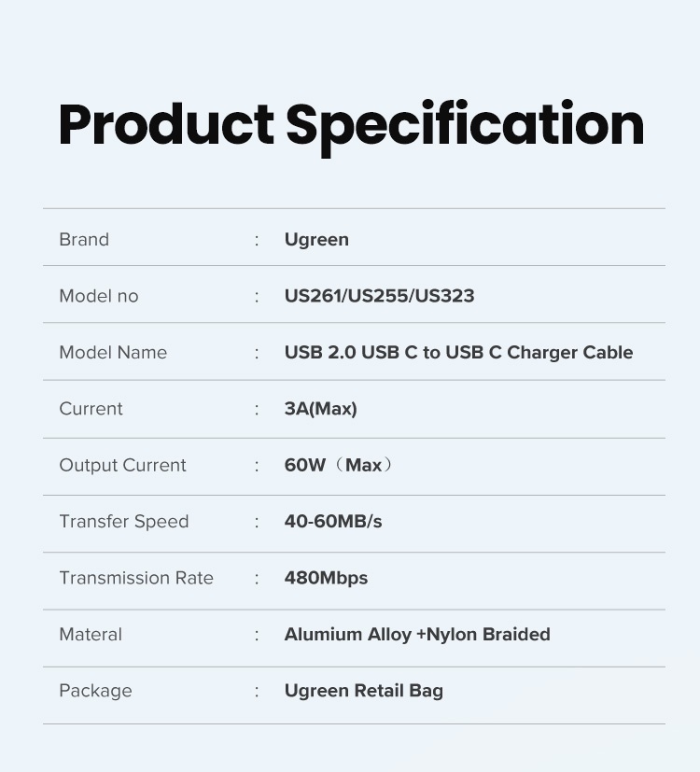The image size is (700, 772).
Task: Select the Model Name label
Action: coord(113,353)
